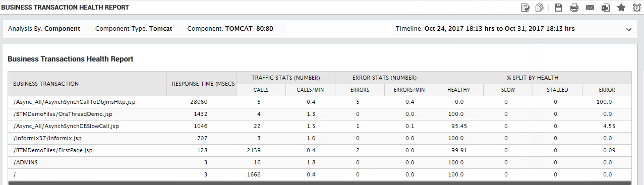Viewport: 644px width, 185px height.
Task: Sort by Errors column header
Action: pos(360,90)
